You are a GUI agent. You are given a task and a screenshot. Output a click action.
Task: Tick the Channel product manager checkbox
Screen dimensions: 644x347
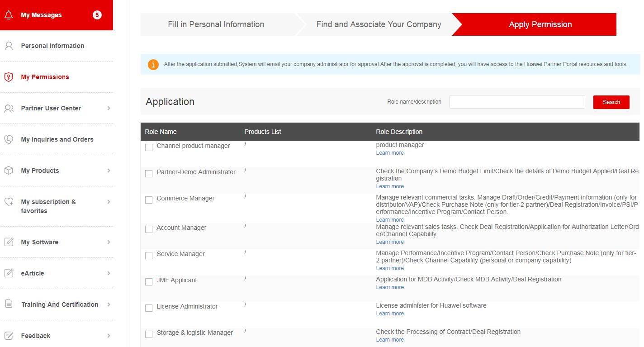point(149,147)
